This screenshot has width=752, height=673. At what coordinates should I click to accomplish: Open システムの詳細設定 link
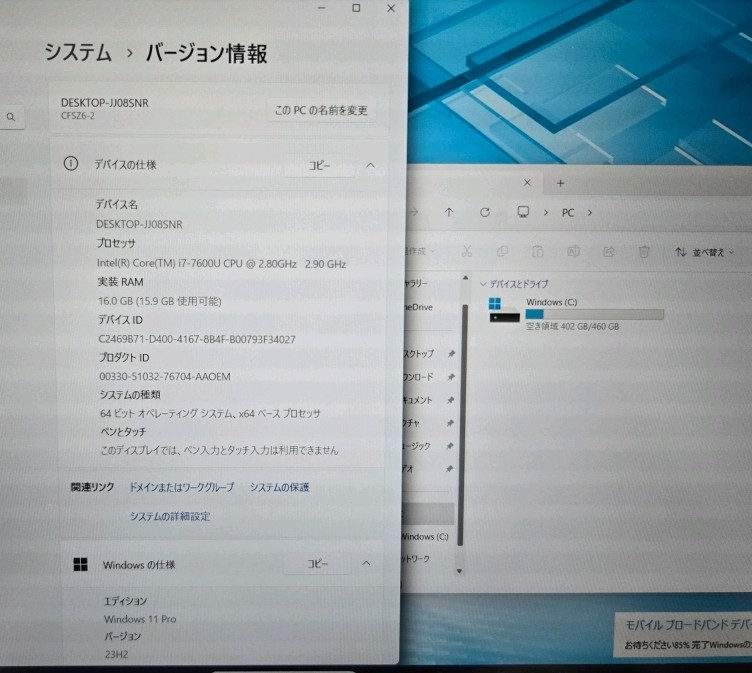(170, 516)
